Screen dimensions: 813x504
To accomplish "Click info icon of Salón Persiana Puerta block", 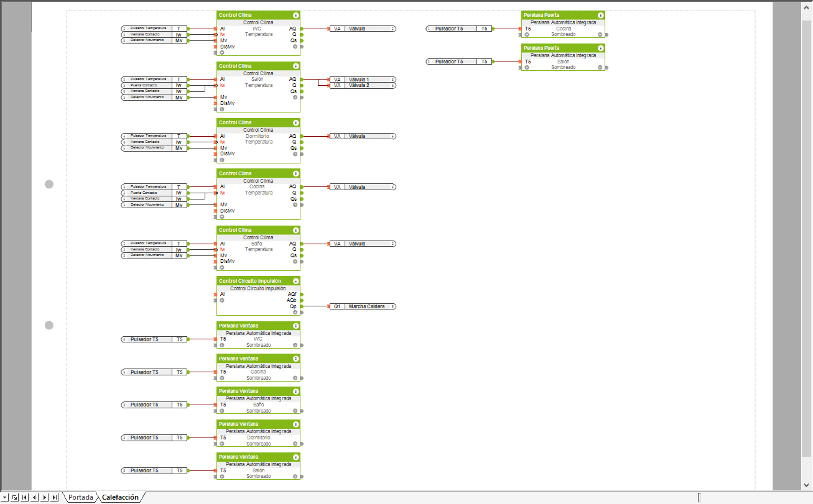I will [600, 48].
